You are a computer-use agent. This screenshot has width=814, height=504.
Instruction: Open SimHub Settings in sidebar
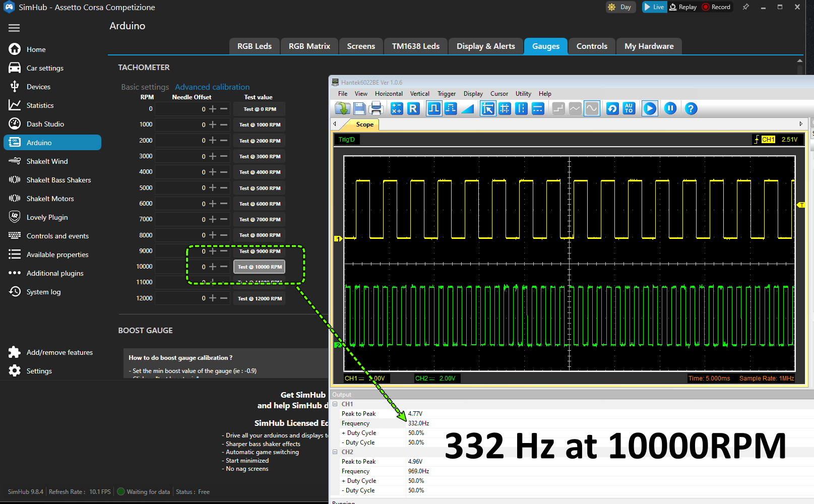click(x=52, y=371)
